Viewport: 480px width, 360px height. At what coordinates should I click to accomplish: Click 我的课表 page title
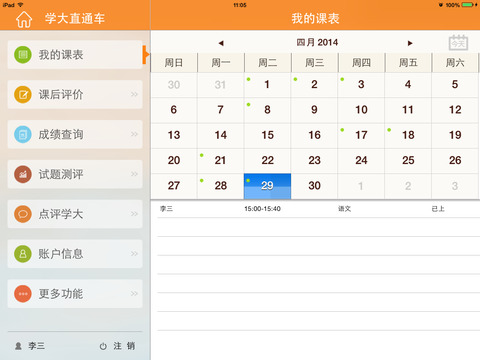[315, 19]
